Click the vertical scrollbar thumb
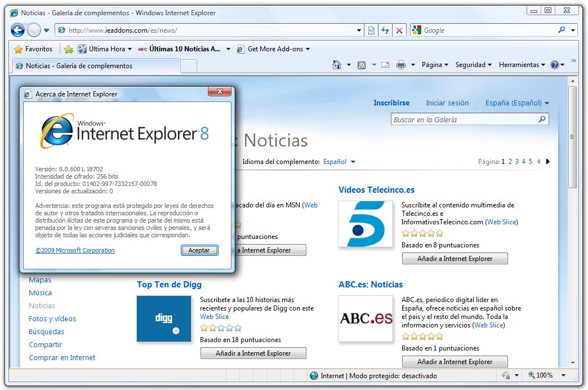Screen dimensions: 588x390 coord(572,137)
